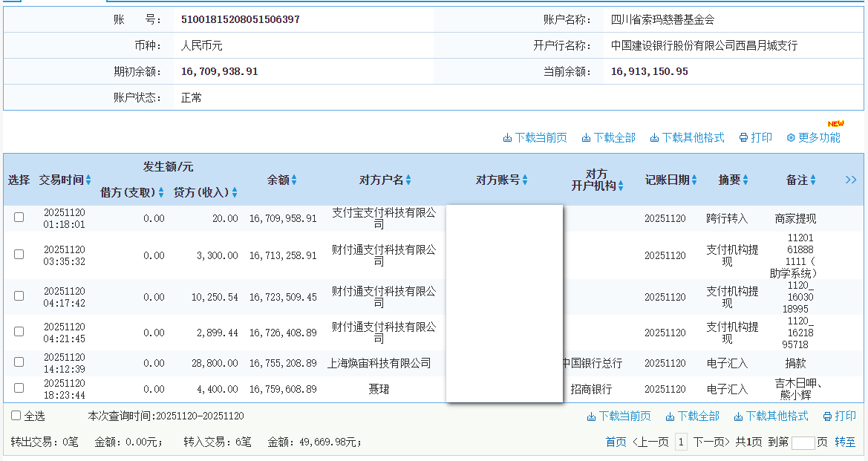Sort transactions by the 余额 column arrows
This screenshot has width=868, height=461.
[295, 179]
